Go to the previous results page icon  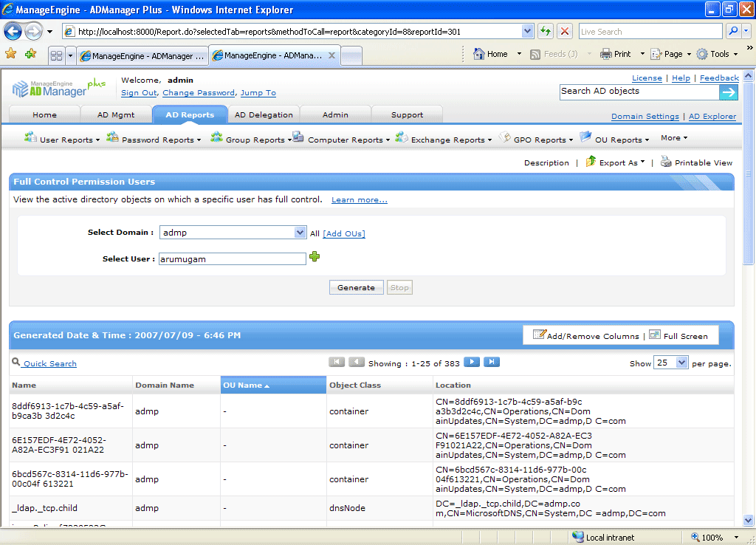coord(357,362)
